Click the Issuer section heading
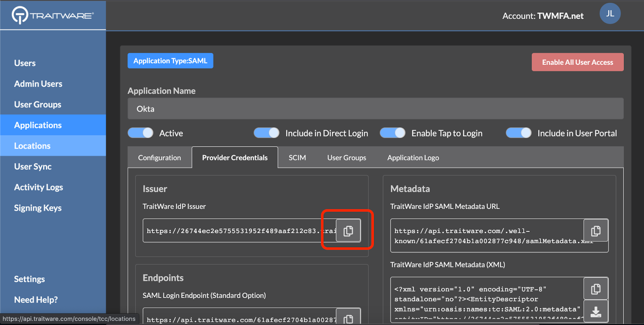This screenshot has height=325, width=644. (x=155, y=189)
